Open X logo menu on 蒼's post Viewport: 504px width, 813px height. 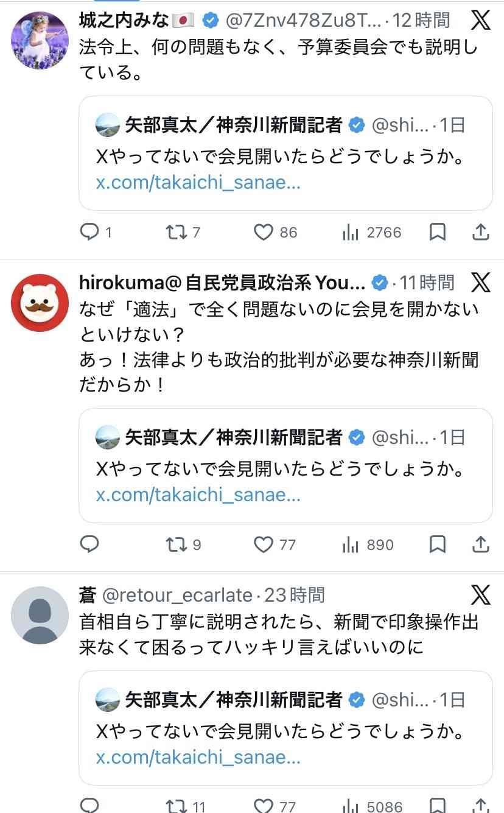tap(480, 594)
